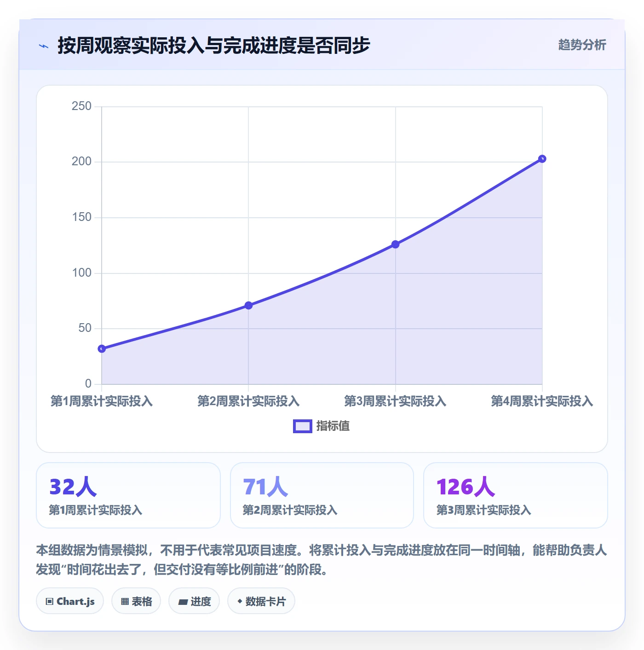Click the y-axis value 100
The image size is (644, 650).
[81, 273]
